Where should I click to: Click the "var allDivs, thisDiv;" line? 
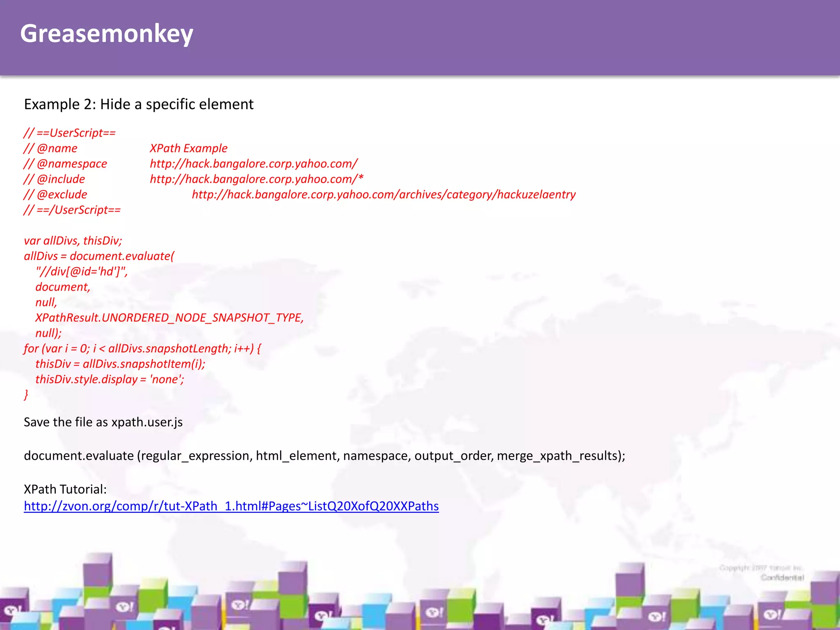(73, 240)
